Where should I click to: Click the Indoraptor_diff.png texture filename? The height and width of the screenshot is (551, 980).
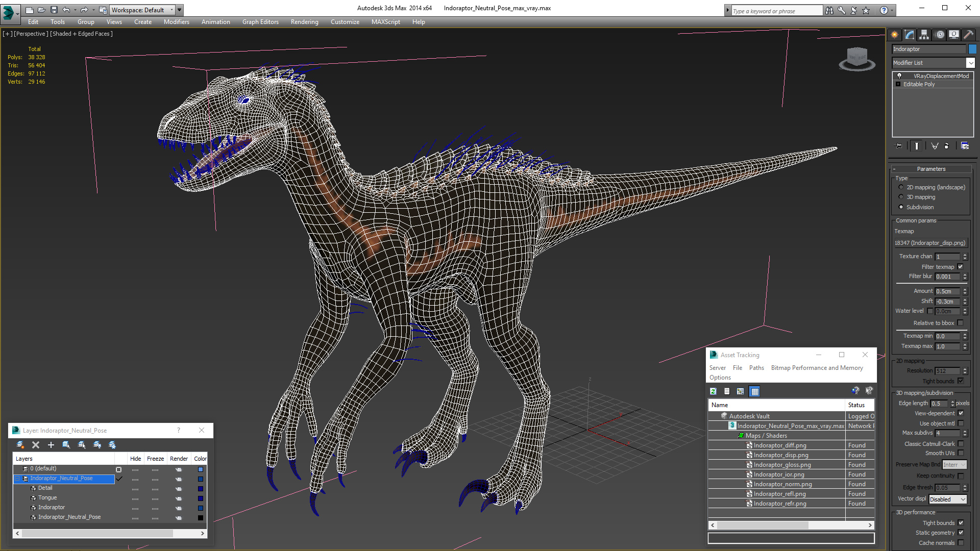pyautogui.click(x=777, y=445)
